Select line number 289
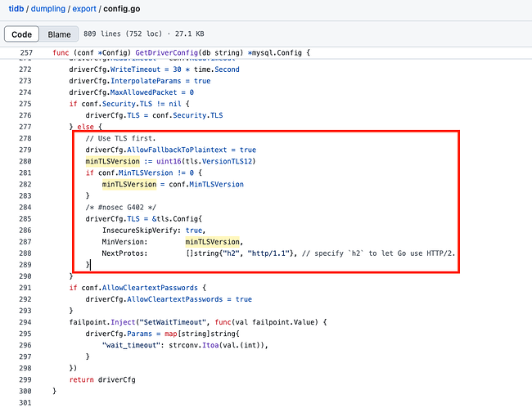Screen dimensions: 532x408 [25, 265]
